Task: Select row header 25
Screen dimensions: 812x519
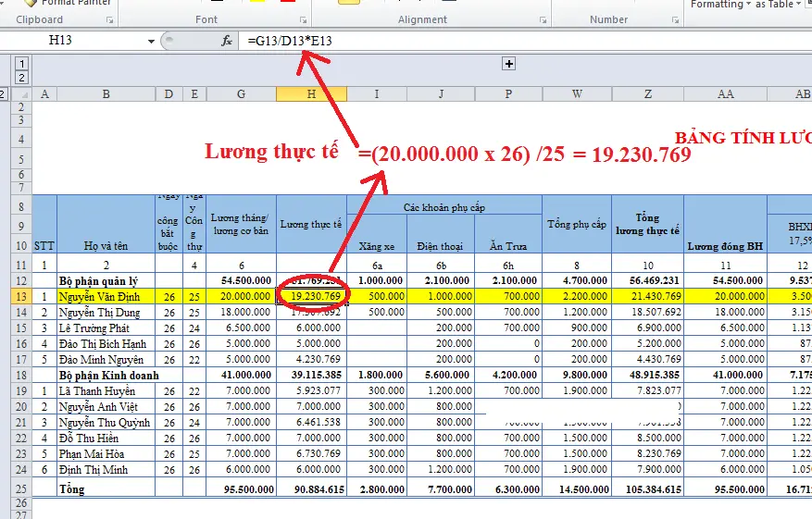Action: [x=21, y=488]
